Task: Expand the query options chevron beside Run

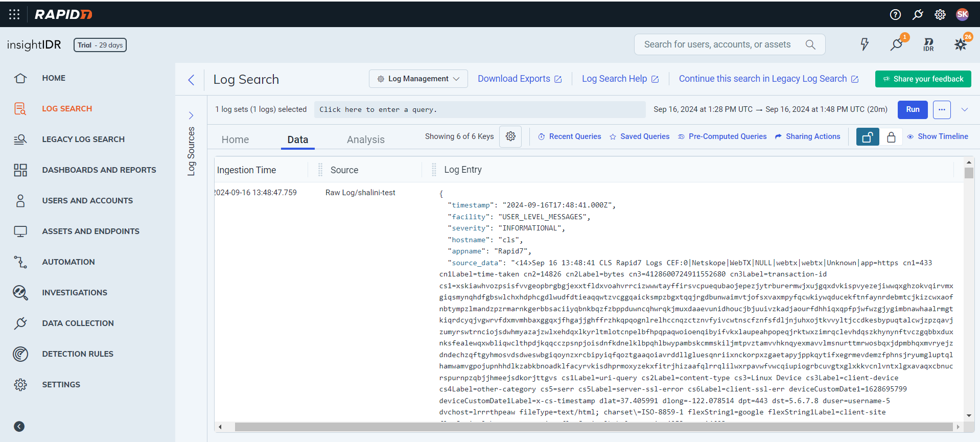Action: [965, 109]
